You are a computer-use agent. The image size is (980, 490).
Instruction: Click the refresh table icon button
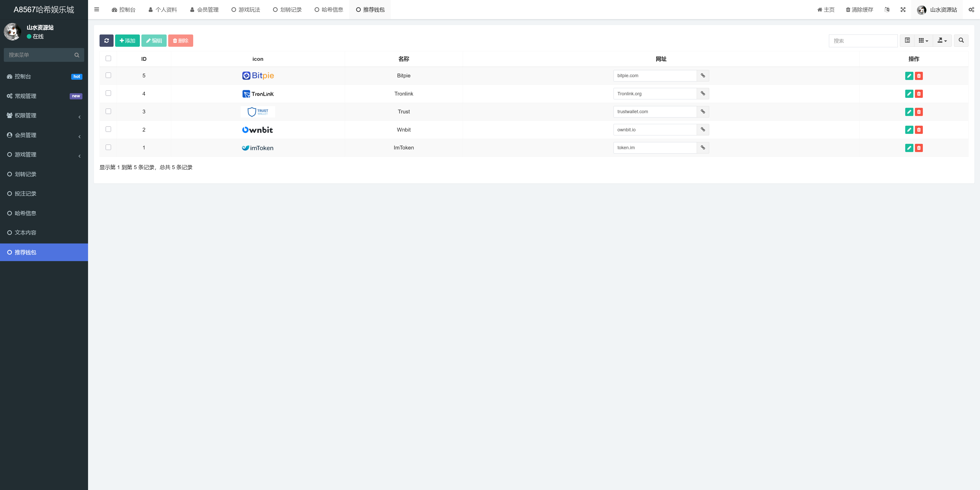coord(106,41)
